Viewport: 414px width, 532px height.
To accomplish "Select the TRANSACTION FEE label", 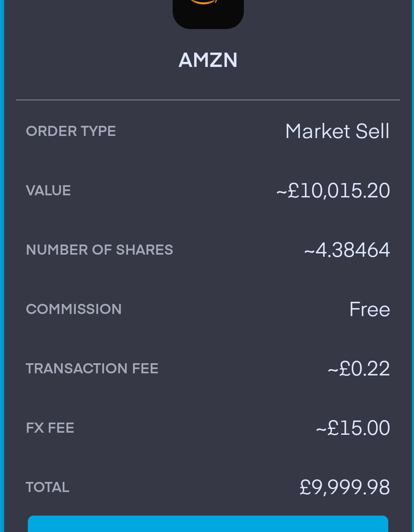I will pos(92,369).
